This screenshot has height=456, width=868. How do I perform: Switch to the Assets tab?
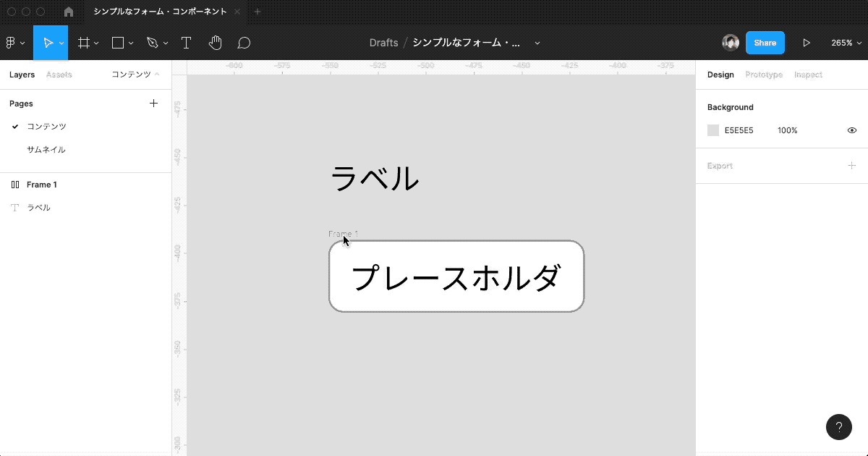pyautogui.click(x=59, y=75)
